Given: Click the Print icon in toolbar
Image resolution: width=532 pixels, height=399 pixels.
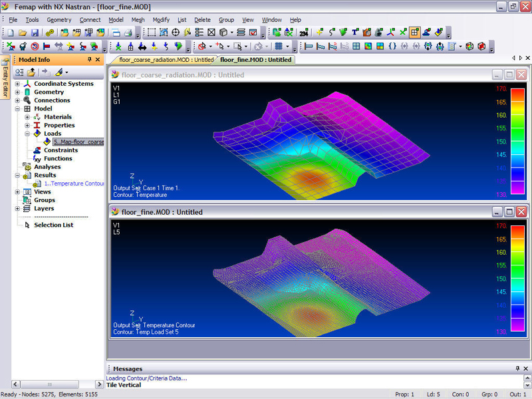Looking at the screenshot, I should click(128, 33).
